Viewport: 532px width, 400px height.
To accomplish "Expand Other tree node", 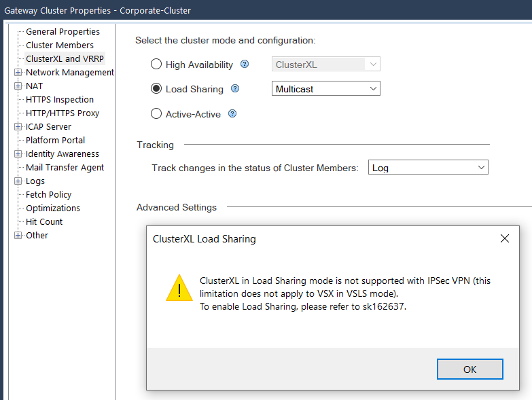I will [x=18, y=235].
